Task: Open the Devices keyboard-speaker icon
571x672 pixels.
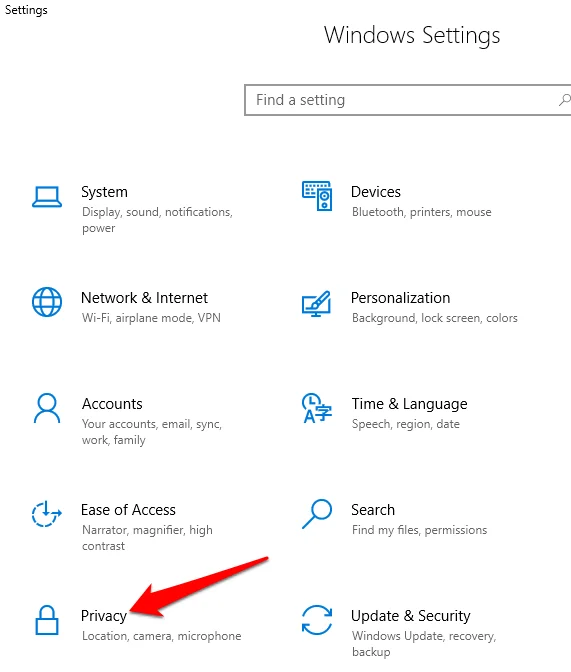Action: (317, 196)
